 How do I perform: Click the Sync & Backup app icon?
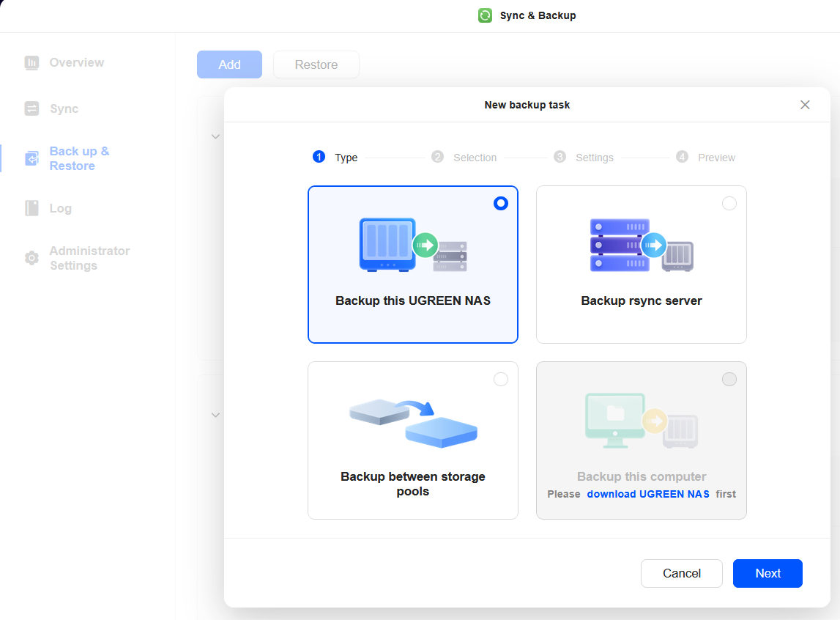485,15
